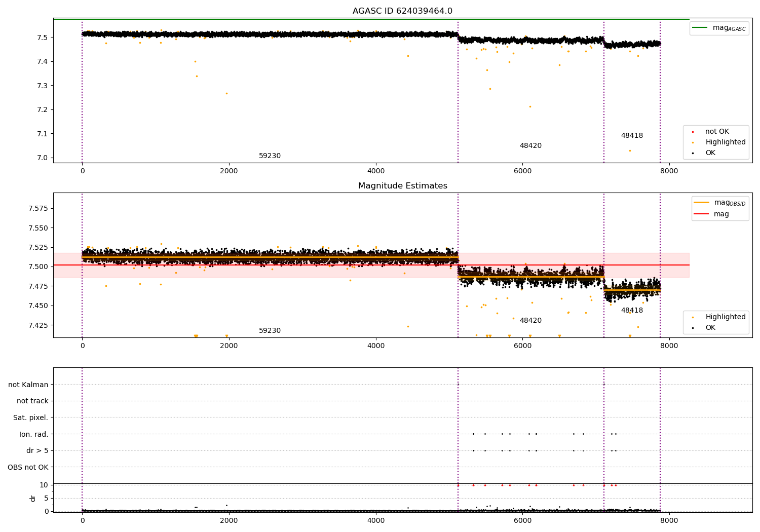The image size is (760, 532).
Task: Click the 7.500 y-axis tick label
Action: (x=39, y=267)
